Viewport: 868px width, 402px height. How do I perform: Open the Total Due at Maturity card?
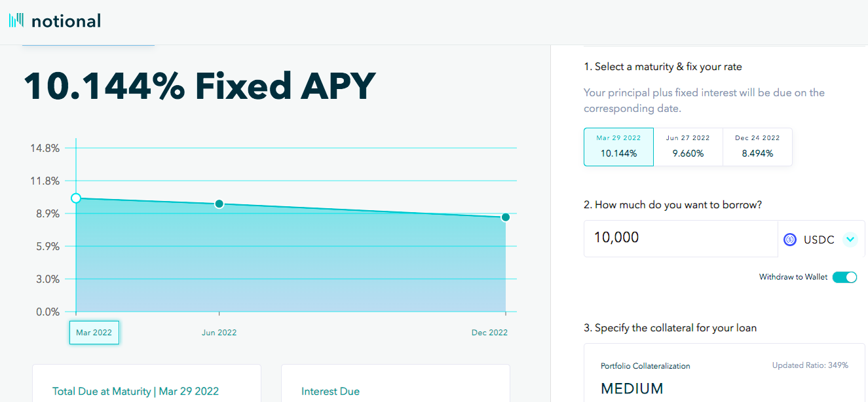pos(147,384)
